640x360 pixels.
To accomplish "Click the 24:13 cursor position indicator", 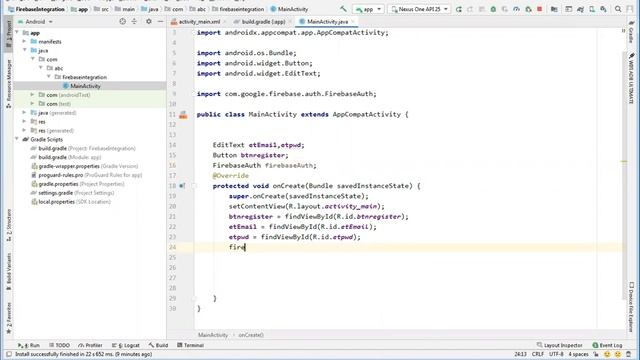I will (520, 354).
